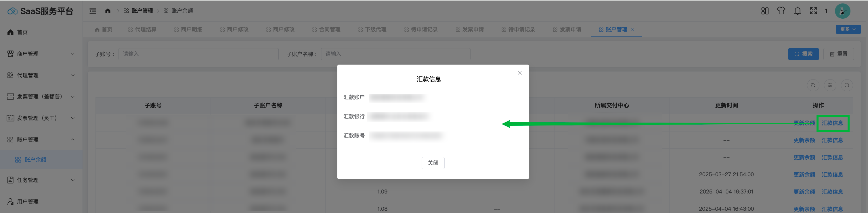Click the blue 搜索 button
Screen dimensions: 868x213
point(803,54)
